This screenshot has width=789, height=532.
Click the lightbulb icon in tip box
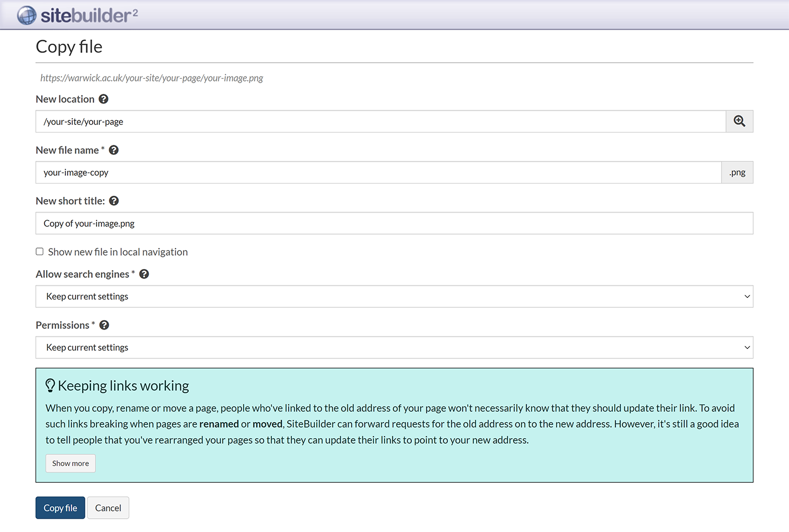coord(50,386)
